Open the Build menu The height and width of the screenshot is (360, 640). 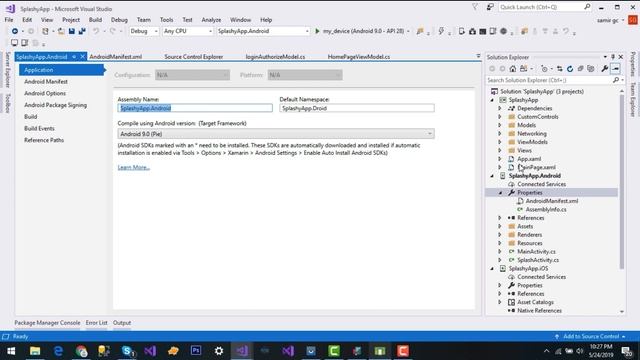(95, 20)
